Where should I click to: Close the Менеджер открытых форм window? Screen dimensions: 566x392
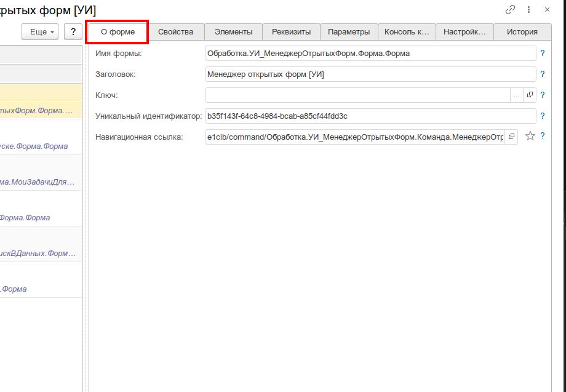pyautogui.click(x=547, y=10)
